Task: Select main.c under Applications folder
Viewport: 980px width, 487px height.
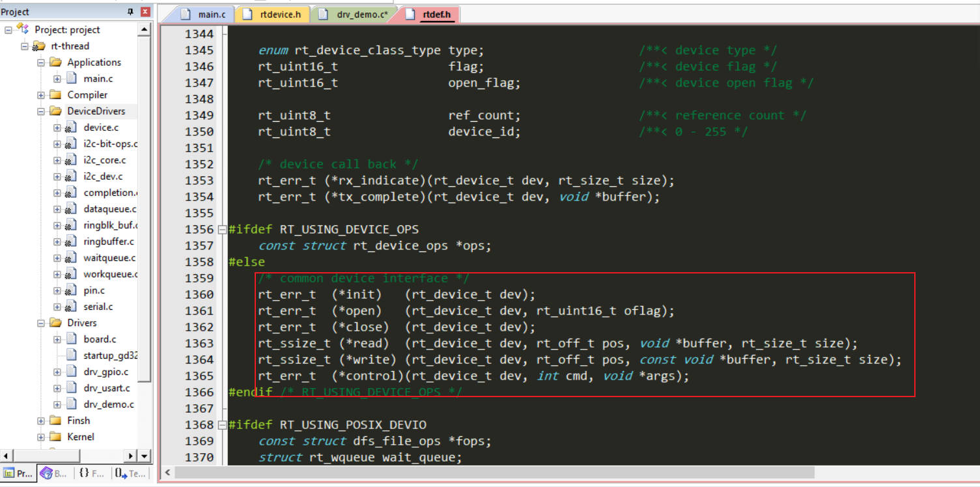Action: click(x=98, y=79)
